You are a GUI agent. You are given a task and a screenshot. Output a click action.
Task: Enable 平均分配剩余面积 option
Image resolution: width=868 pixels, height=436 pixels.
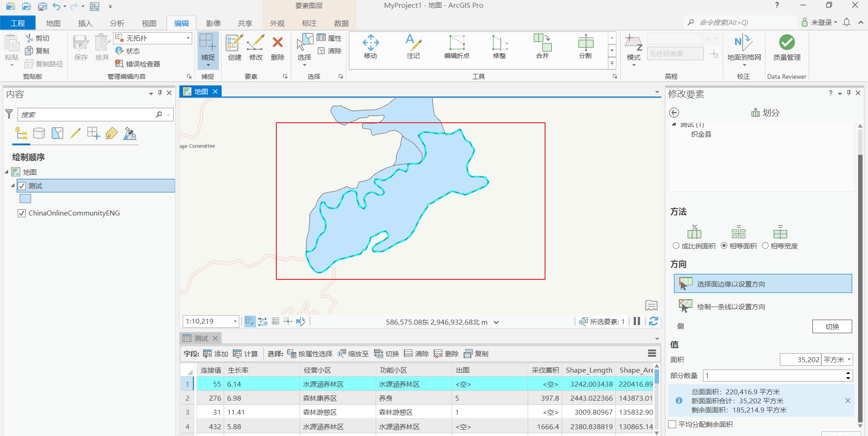coord(672,424)
